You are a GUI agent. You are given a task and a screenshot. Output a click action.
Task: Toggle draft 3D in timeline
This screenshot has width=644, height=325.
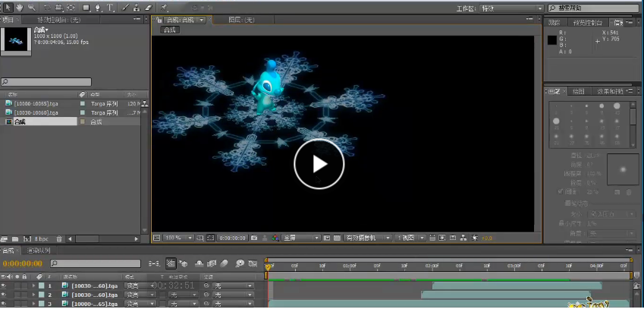pos(183,263)
